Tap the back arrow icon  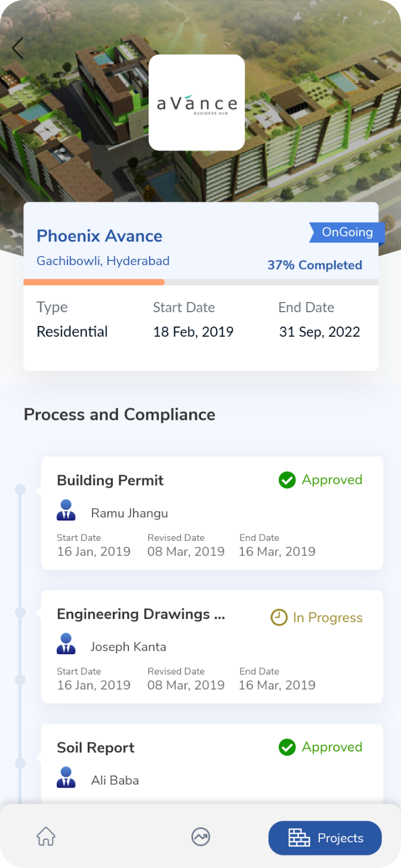tap(18, 48)
